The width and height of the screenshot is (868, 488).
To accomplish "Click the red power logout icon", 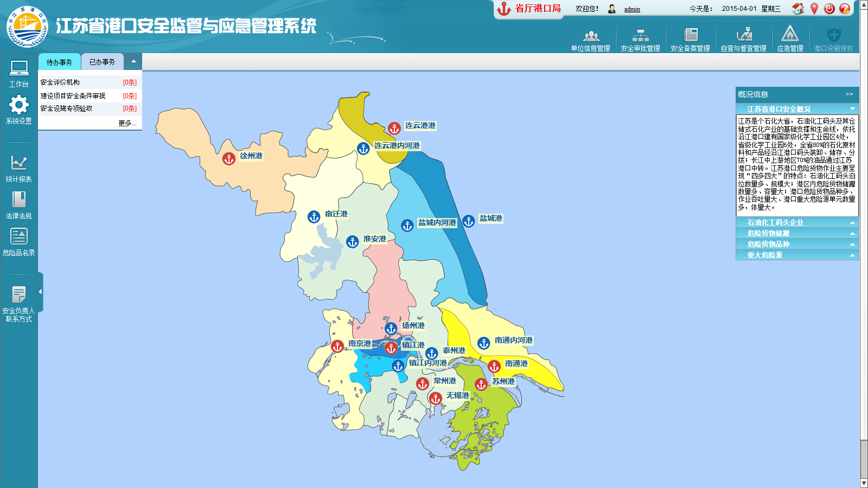I will tap(829, 9).
